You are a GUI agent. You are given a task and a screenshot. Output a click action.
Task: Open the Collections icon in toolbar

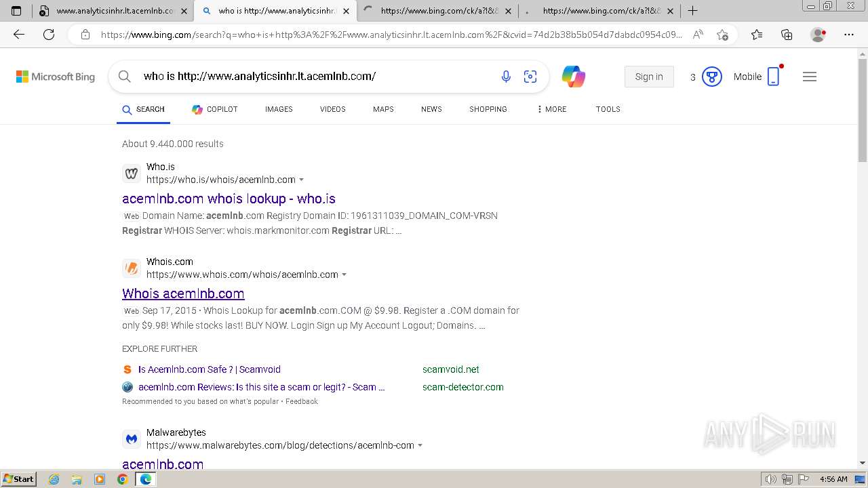[x=787, y=35]
